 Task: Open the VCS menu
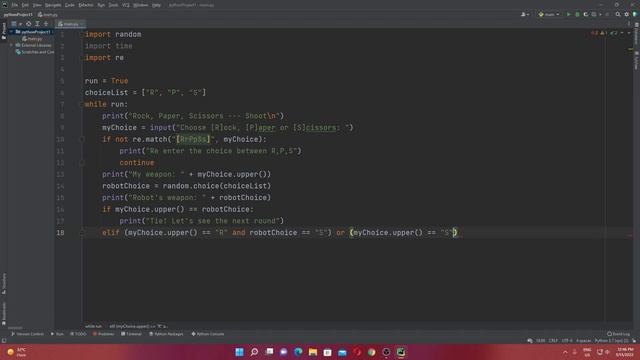[x=126, y=5]
